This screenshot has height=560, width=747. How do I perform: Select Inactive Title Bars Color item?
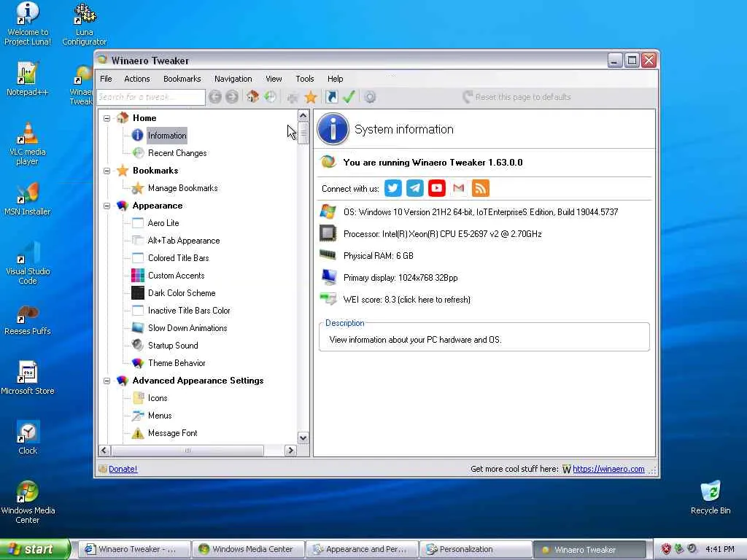click(x=189, y=311)
